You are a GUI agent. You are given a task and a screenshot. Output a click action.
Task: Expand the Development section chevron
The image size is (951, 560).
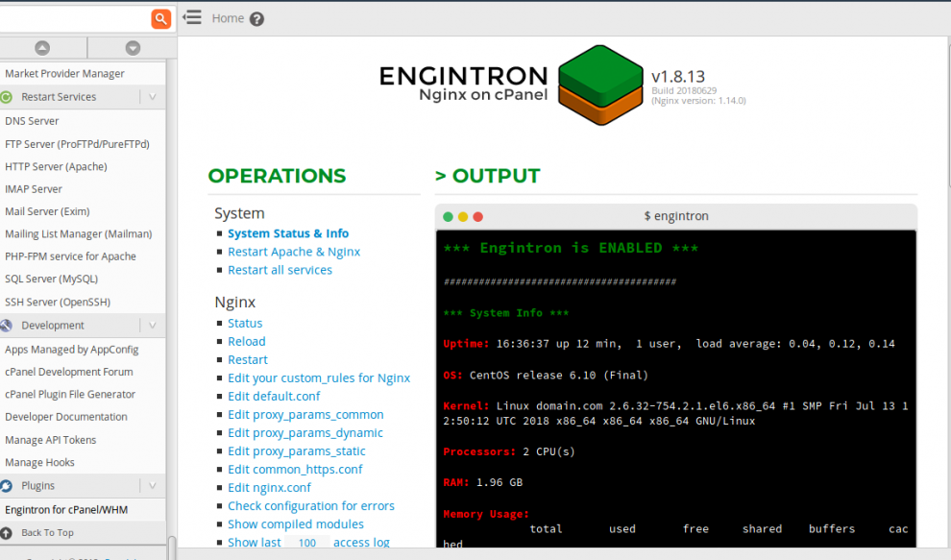point(154,325)
